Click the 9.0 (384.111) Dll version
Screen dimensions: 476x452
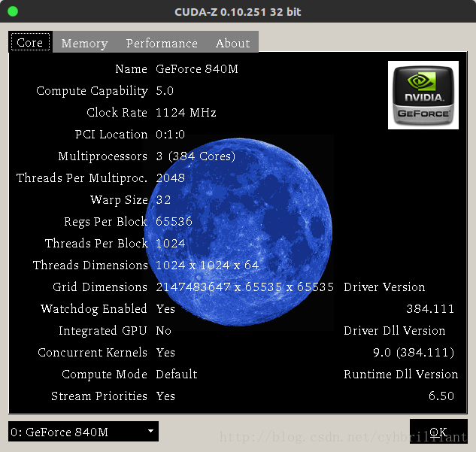coord(414,353)
